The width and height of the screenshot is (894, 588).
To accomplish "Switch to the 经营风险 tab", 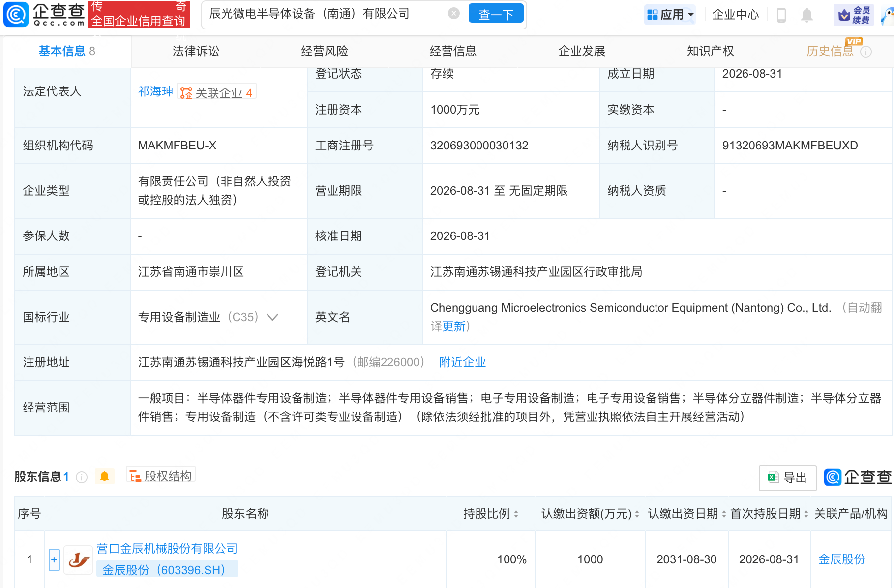I will pyautogui.click(x=325, y=51).
